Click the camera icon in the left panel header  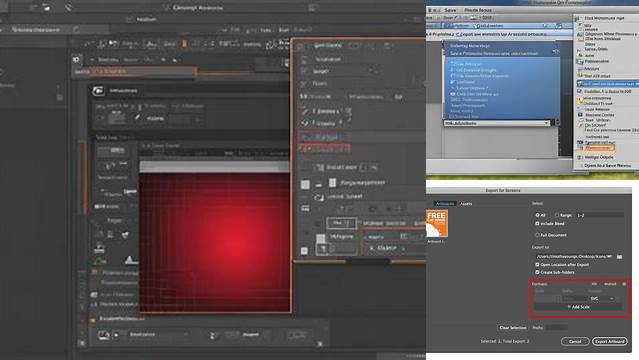pyautogui.click(x=98, y=91)
